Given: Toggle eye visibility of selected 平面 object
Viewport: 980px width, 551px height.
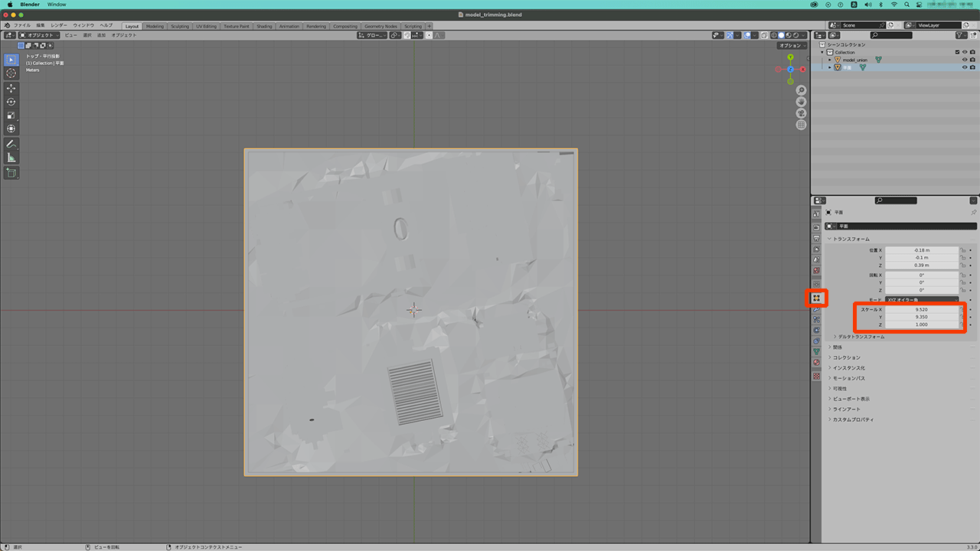Looking at the screenshot, I should 965,67.
